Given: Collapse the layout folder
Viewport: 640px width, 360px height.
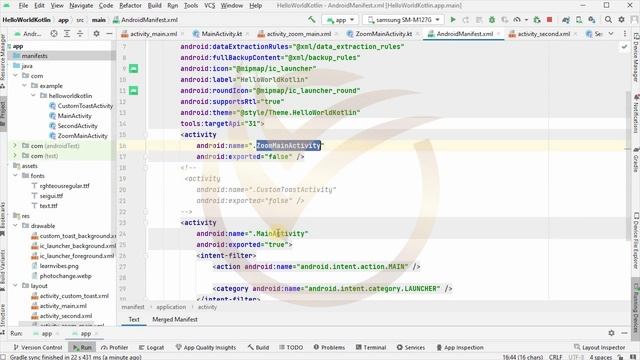Looking at the screenshot, I should 16,286.
